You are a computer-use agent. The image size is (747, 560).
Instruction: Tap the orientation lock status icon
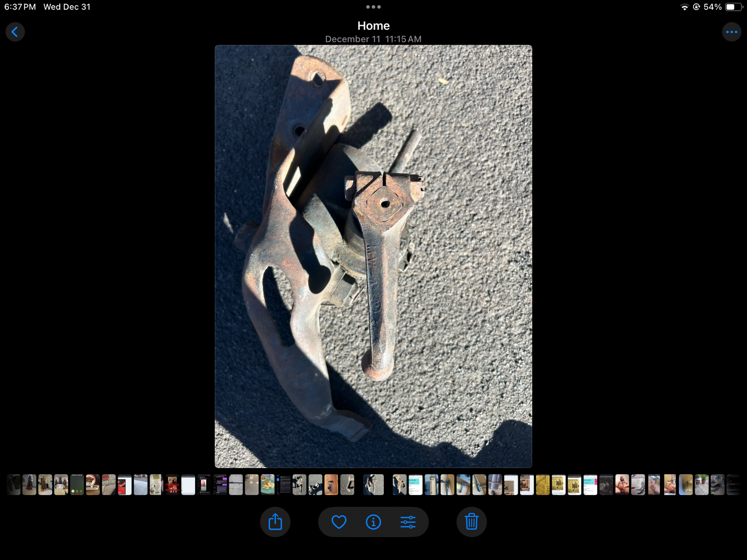696,7
